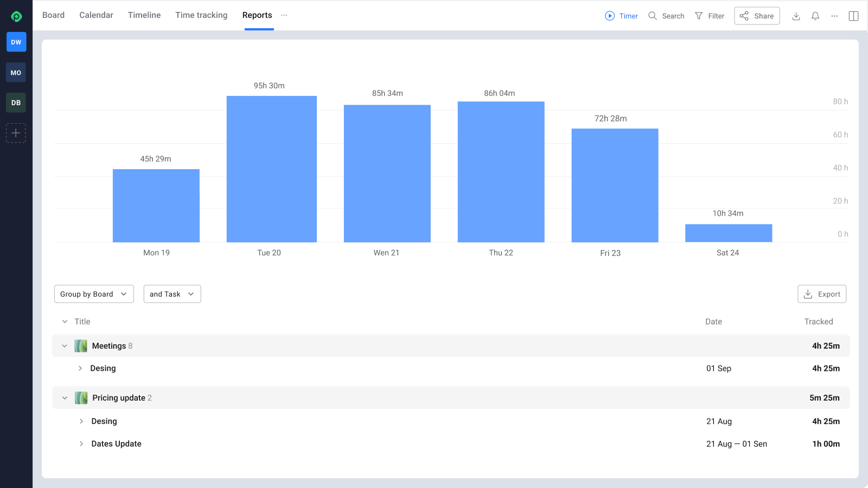The width and height of the screenshot is (868, 488).
Task: Open the Filter panel
Action: pos(710,16)
